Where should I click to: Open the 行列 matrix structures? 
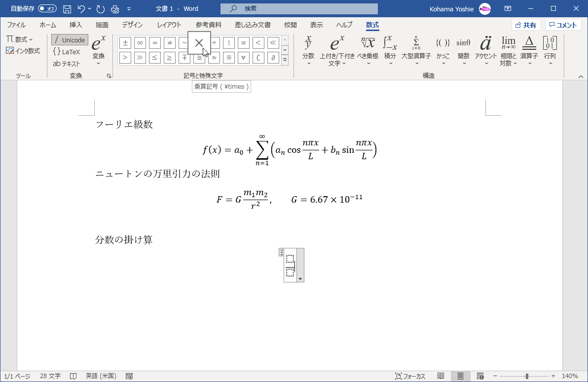tap(550, 51)
